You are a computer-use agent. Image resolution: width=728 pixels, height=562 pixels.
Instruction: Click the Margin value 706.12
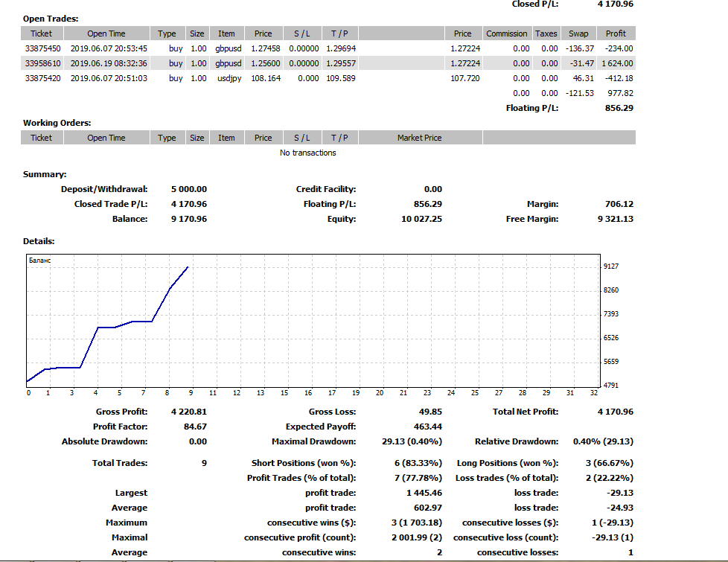(619, 204)
